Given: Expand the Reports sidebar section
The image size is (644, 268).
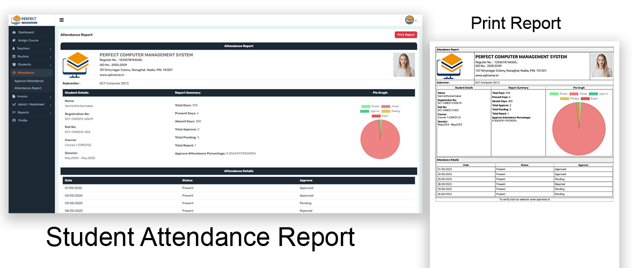Looking at the screenshot, I should (23, 113).
